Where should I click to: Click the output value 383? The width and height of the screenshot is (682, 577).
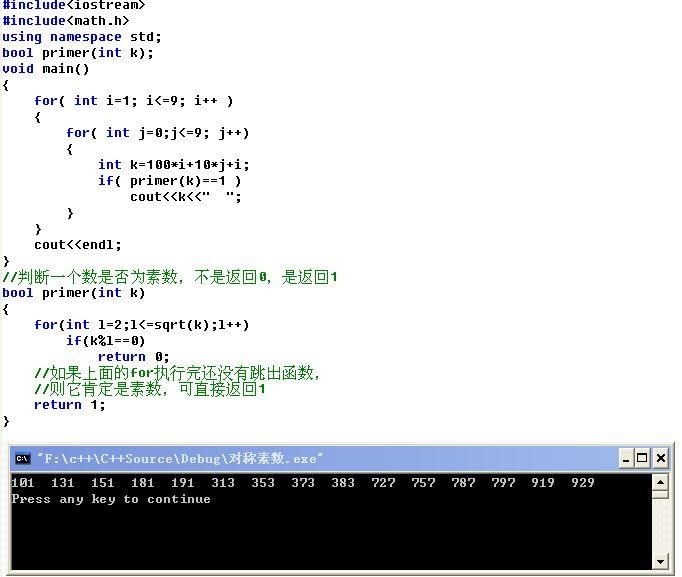coord(343,483)
